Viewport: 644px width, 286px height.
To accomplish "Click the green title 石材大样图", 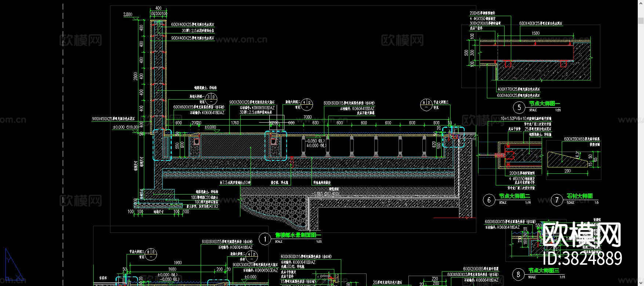I will [580, 196].
